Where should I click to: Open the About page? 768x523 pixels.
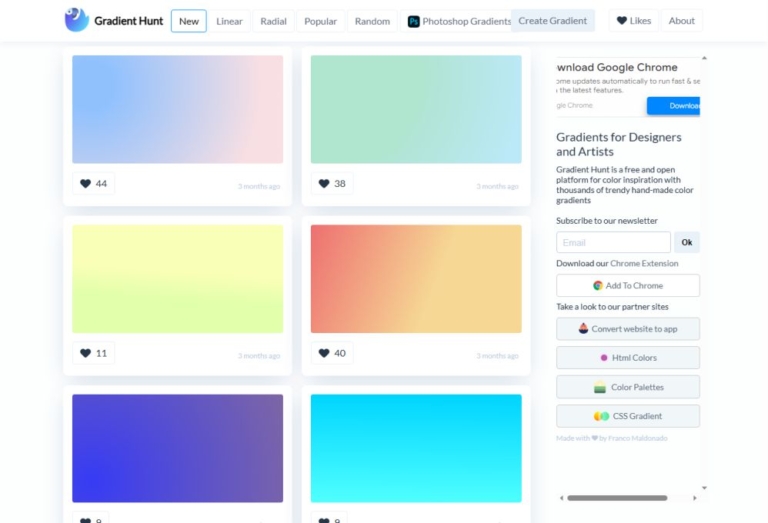point(681,21)
